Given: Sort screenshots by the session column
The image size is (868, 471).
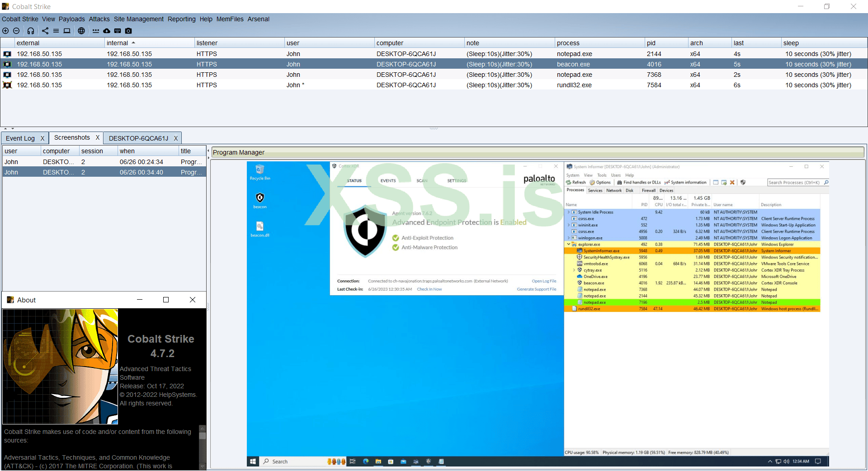Looking at the screenshot, I should tap(99, 151).
